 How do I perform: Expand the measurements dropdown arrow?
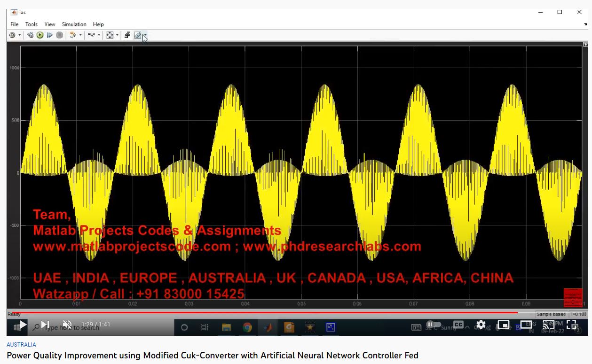pos(145,35)
